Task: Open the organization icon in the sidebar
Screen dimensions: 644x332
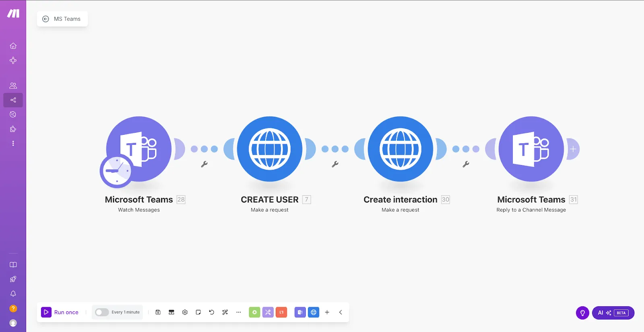Action: [x=13, y=60]
